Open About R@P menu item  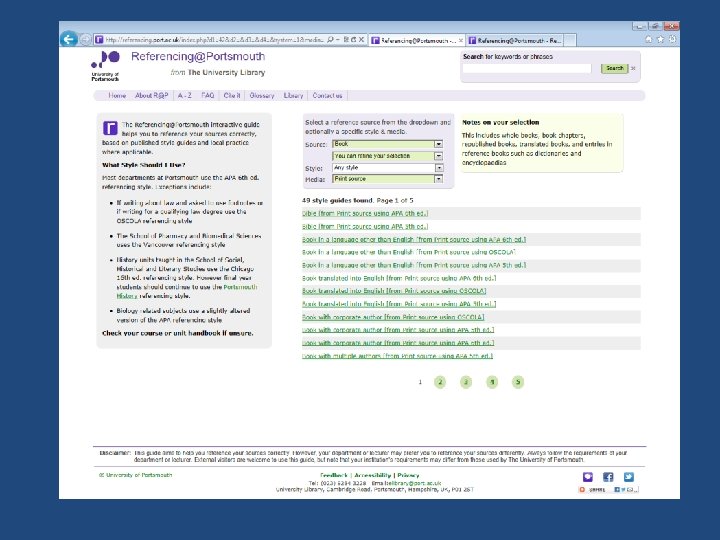pyautogui.click(x=152, y=96)
